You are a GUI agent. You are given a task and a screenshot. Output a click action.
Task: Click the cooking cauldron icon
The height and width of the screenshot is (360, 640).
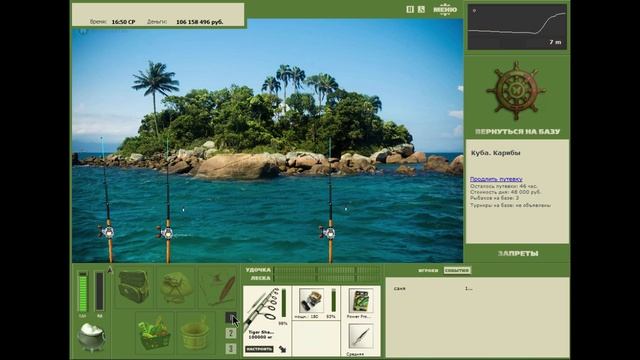click(x=91, y=336)
